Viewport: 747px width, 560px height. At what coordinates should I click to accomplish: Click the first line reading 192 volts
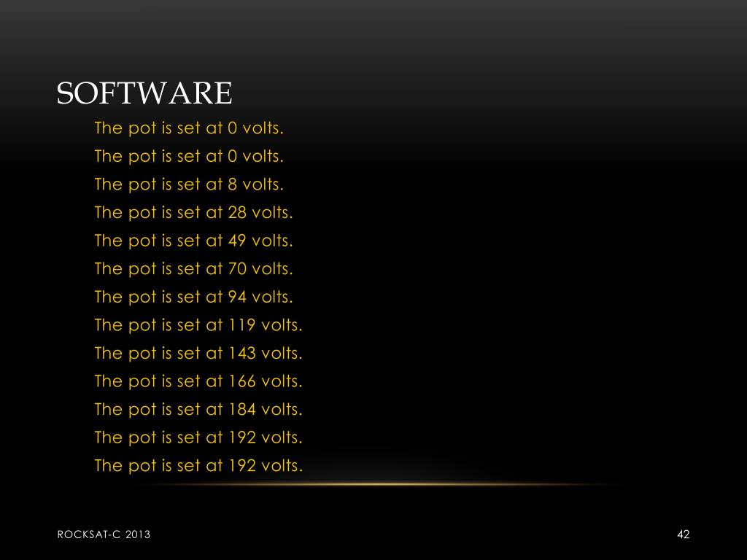tap(198, 437)
